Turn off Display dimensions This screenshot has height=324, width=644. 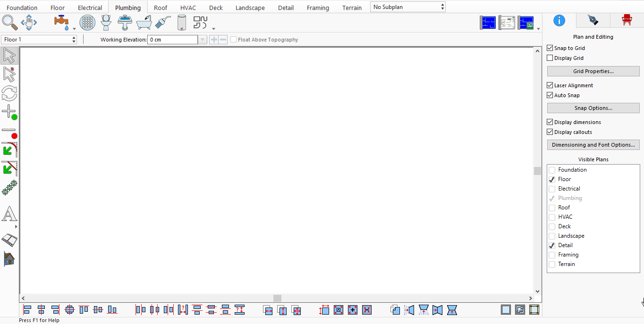(x=550, y=122)
